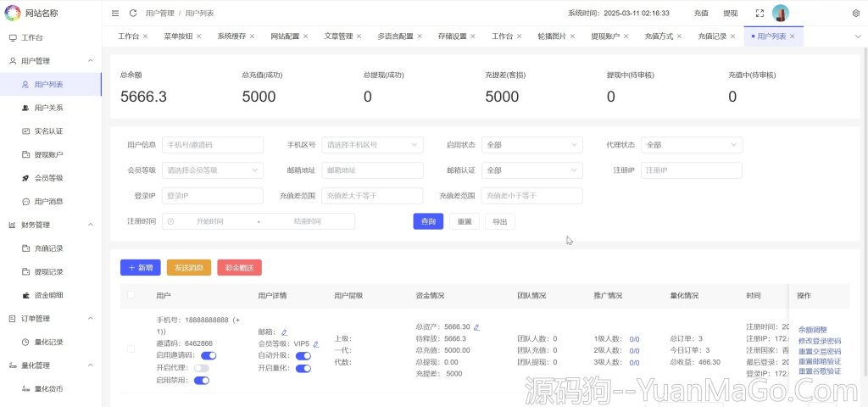This screenshot has height=407, width=868.
Task: Click the 查询 search button
Action: (x=428, y=221)
